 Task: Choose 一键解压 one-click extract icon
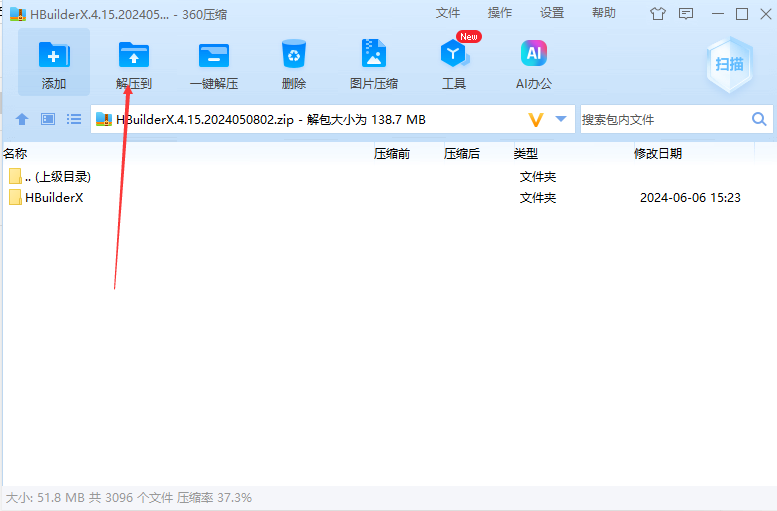click(214, 55)
